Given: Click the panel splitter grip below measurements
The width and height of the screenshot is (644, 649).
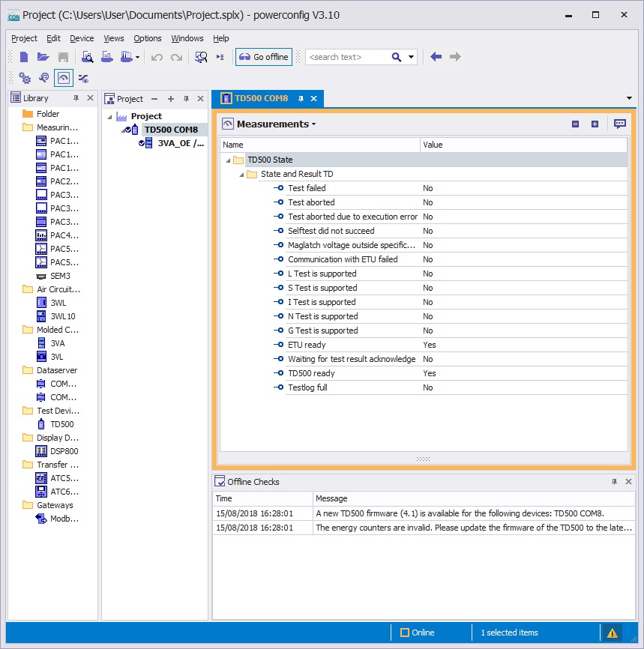Looking at the screenshot, I should [423, 459].
